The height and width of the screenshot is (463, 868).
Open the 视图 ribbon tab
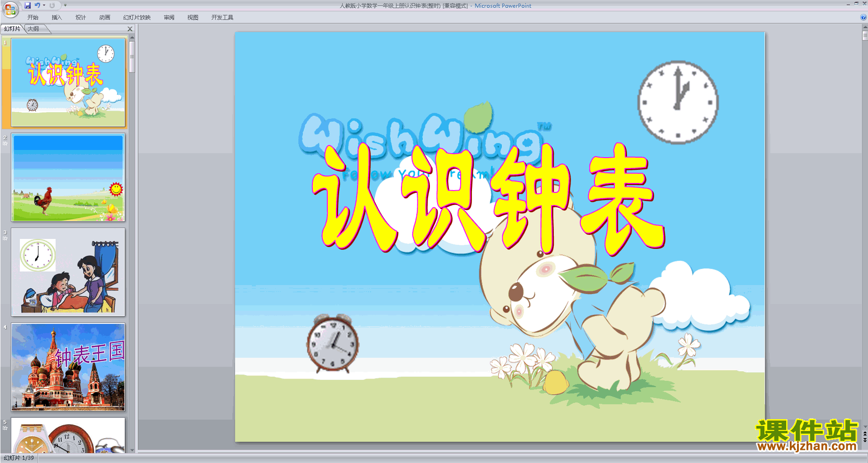(x=193, y=18)
